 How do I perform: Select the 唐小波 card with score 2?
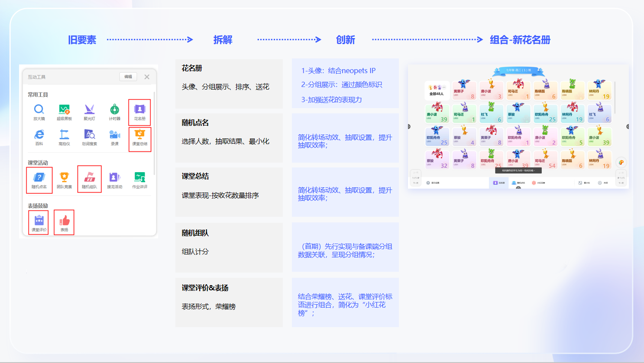(545, 137)
